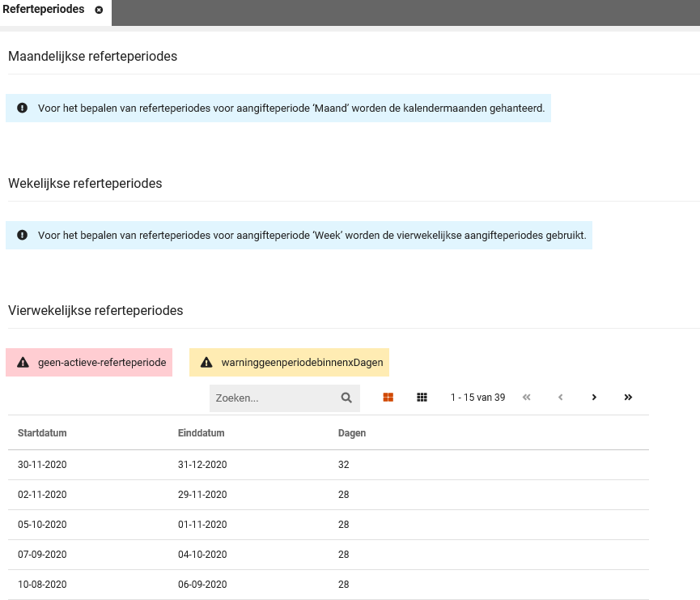700x600 pixels.
Task: Click the info icon in the Maand notice
Action: pyautogui.click(x=22, y=108)
